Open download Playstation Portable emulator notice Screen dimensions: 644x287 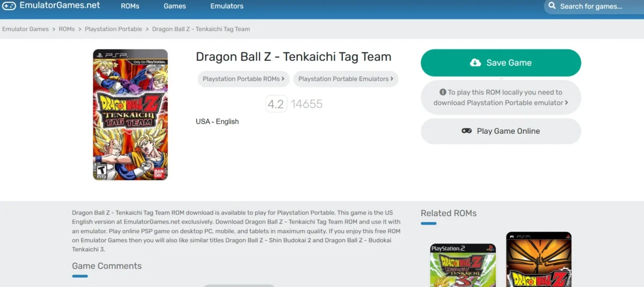(x=501, y=97)
